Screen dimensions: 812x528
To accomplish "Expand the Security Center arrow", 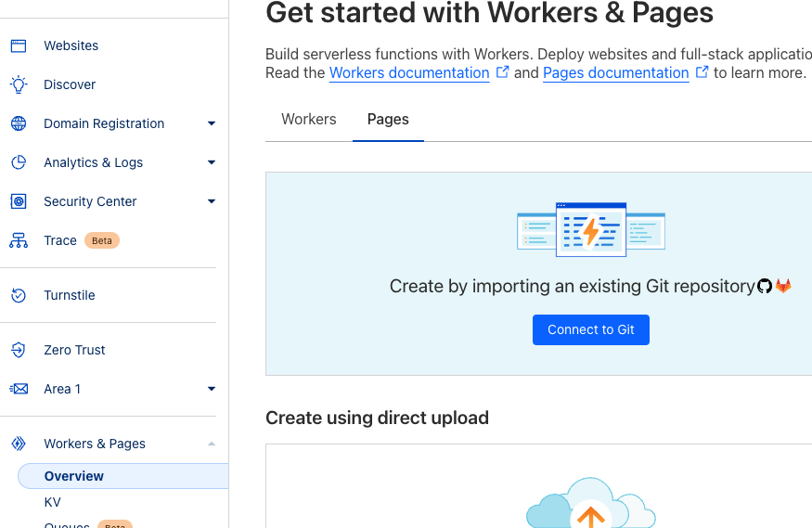I will (212, 201).
